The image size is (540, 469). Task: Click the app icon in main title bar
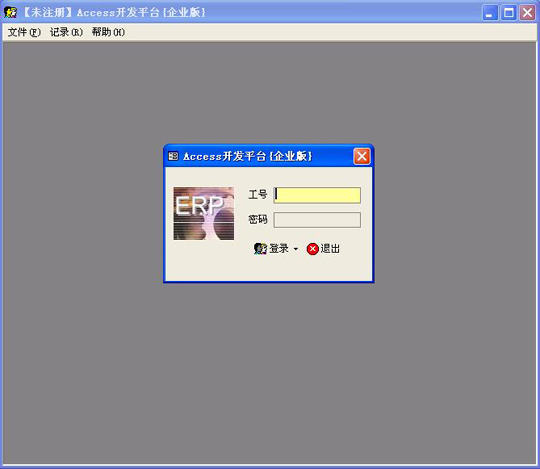(x=10, y=12)
